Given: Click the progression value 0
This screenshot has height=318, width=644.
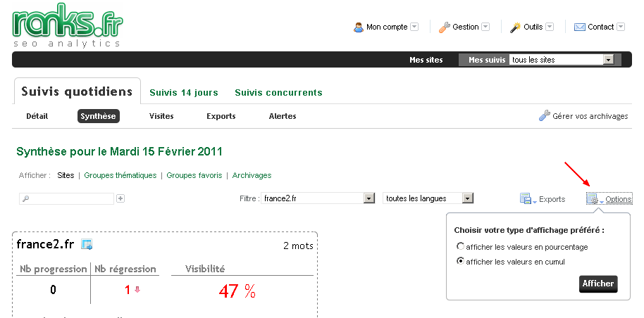Looking at the screenshot, I should tap(53, 290).
